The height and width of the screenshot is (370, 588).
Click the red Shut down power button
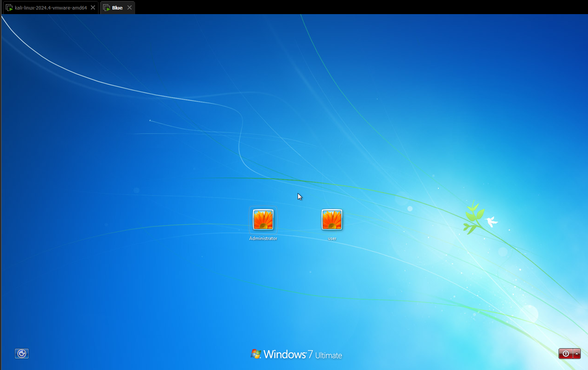[566, 354]
